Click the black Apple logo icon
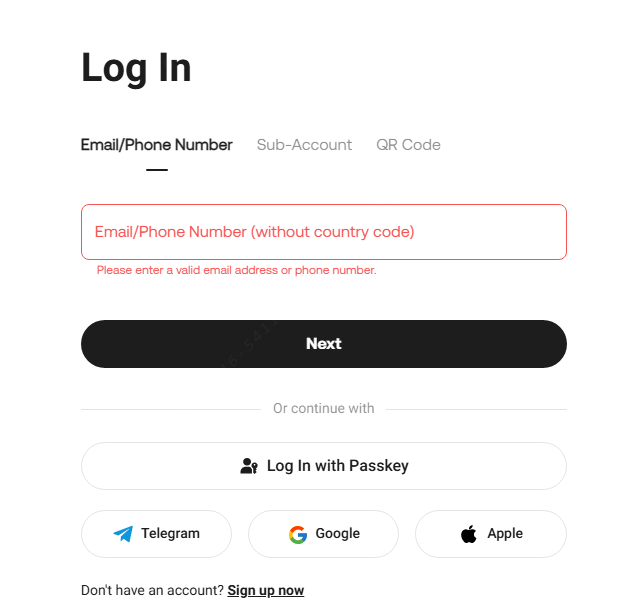Viewport: 630px width, 605px height. [469, 534]
